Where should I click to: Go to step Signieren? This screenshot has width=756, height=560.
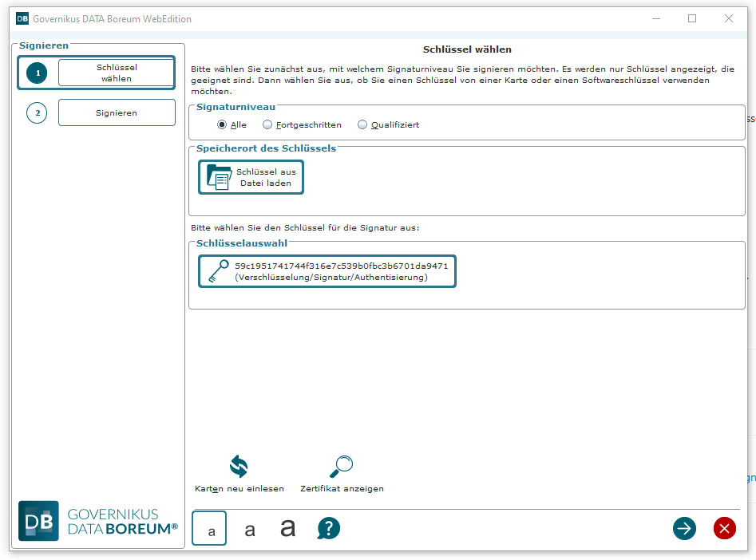(x=117, y=112)
